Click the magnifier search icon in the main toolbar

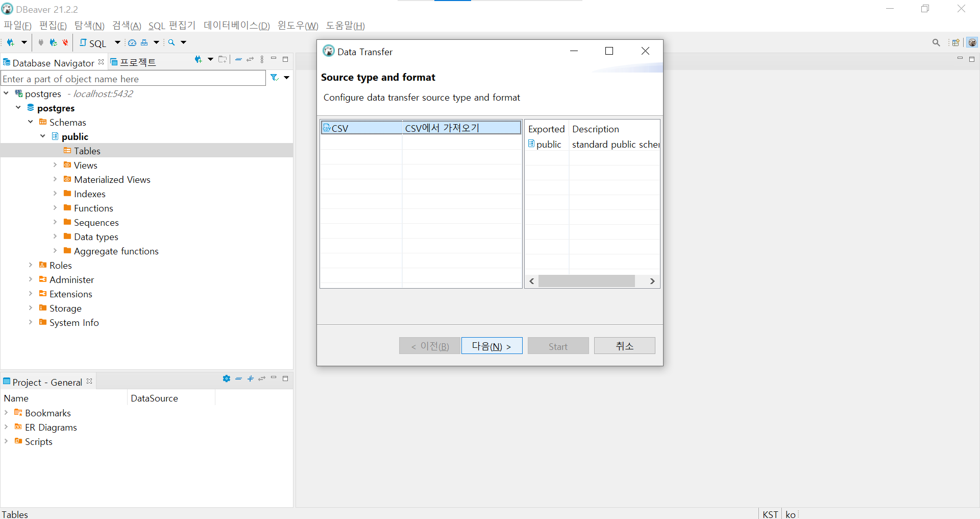[171, 42]
